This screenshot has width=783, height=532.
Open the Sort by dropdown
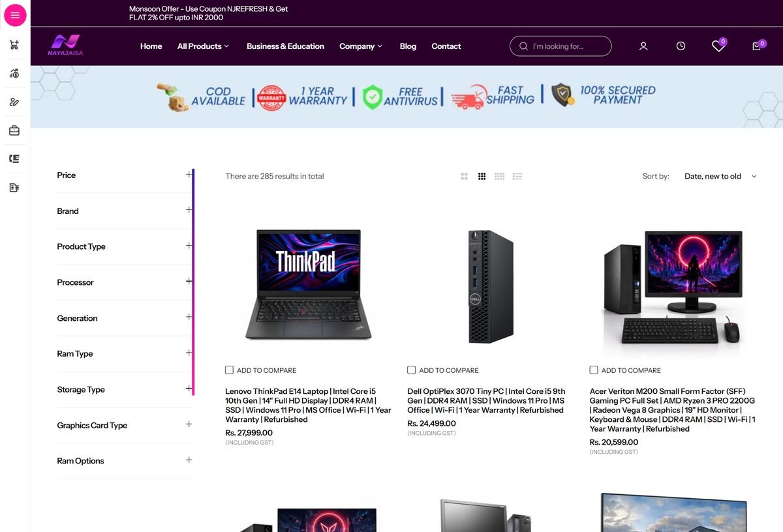pos(720,176)
